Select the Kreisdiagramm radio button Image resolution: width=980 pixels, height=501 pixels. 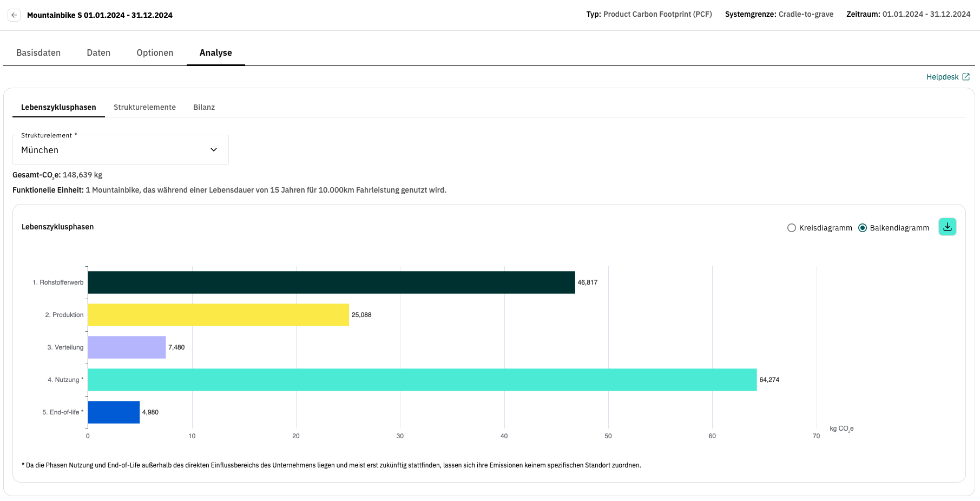(792, 228)
